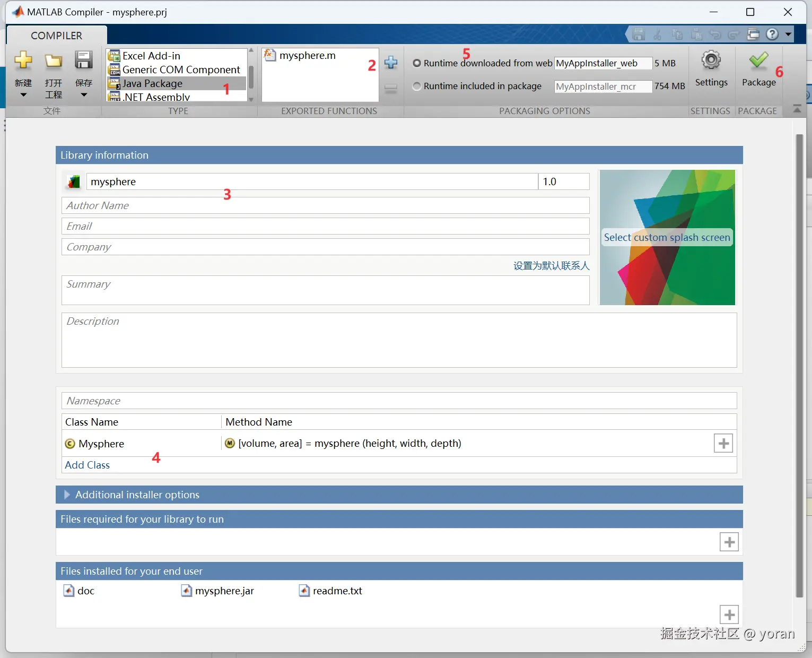812x658 pixels.
Task: Click the quick-access save icon
Action: tap(639, 34)
